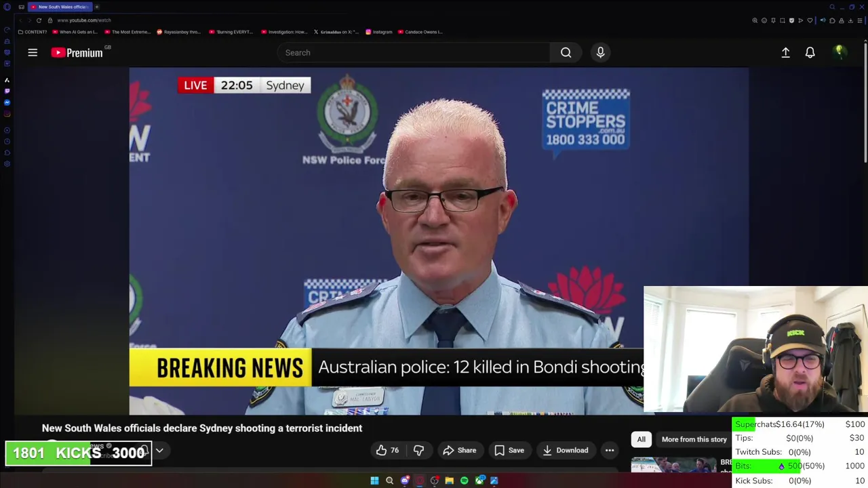Open Spotify from the taskbar

464,481
